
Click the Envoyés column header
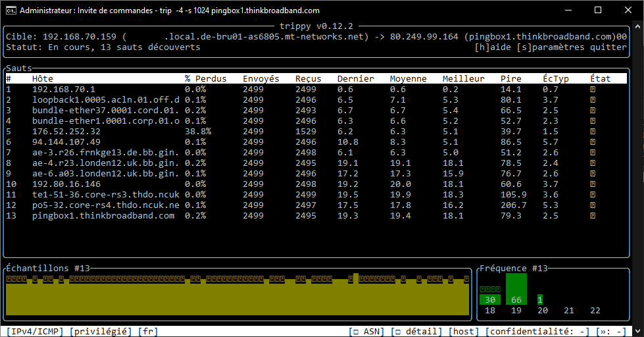(260, 78)
